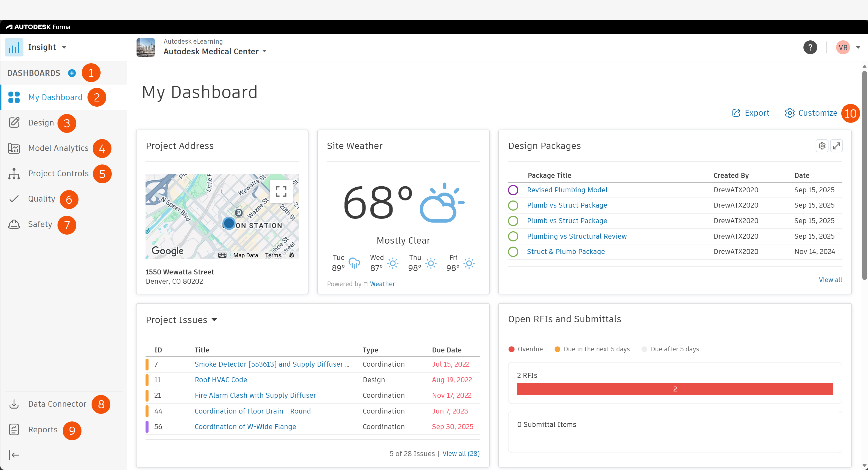
Task: Click the Customize button
Action: pyautogui.click(x=811, y=113)
